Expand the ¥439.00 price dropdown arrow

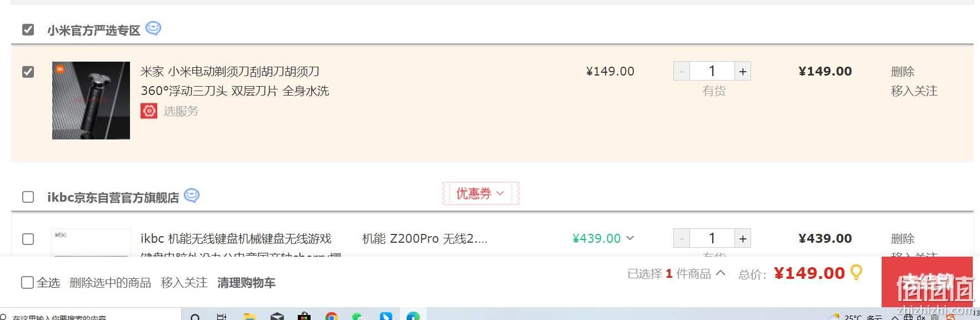(x=630, y=238)
